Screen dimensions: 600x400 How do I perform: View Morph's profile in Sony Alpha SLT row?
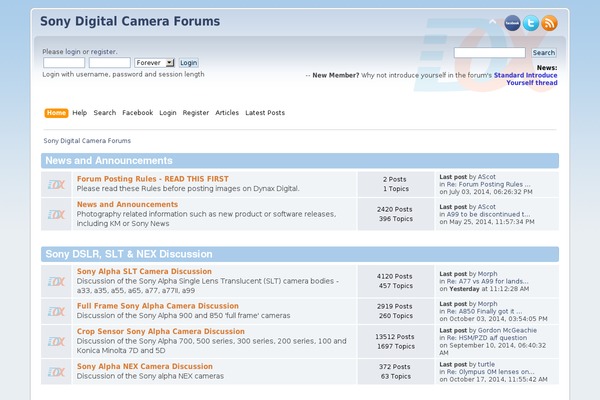click(488, 274)
